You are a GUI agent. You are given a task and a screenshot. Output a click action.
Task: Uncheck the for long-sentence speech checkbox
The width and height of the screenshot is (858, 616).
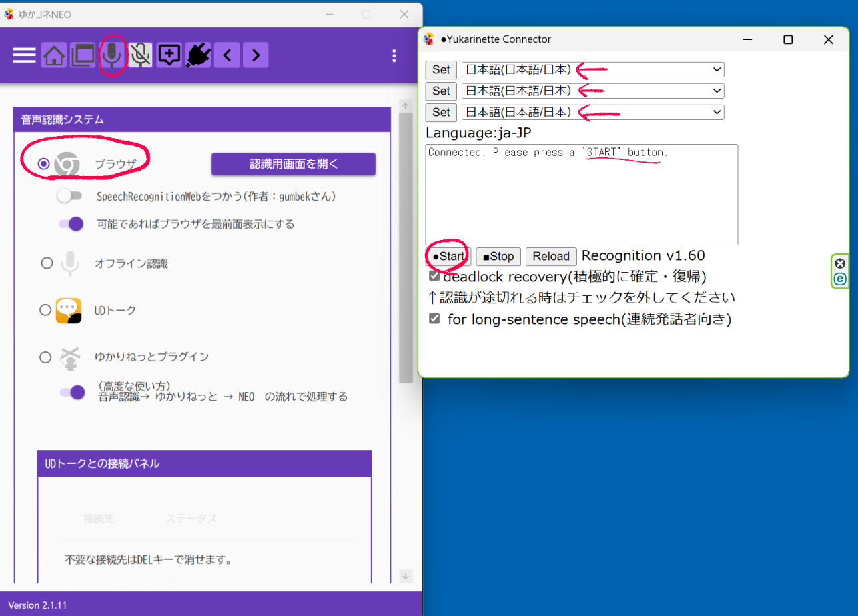click(434, 319)
